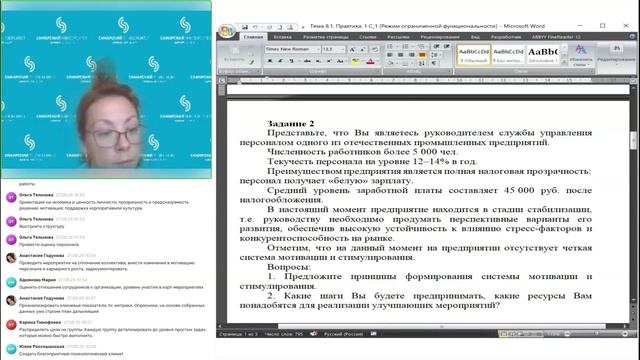Viewport: 640px width, 360px height.
Task: Switch to the Главная ribbon tab
Action: 253,37
